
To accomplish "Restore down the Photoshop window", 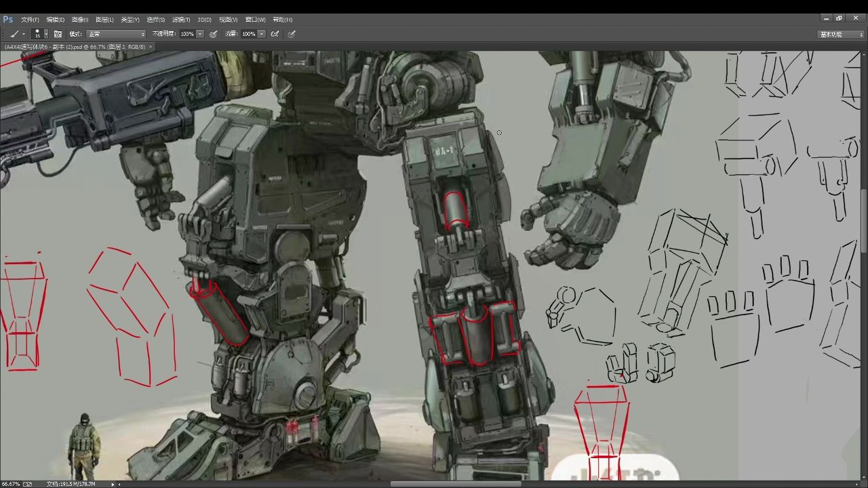I will click(839, 18).
